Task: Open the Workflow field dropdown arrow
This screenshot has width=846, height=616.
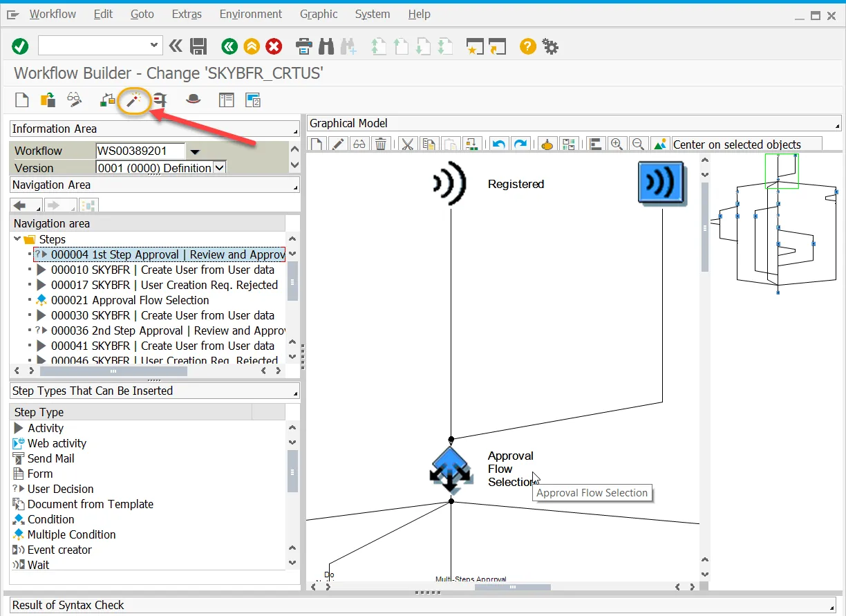Action: click(x=194, y=151)
